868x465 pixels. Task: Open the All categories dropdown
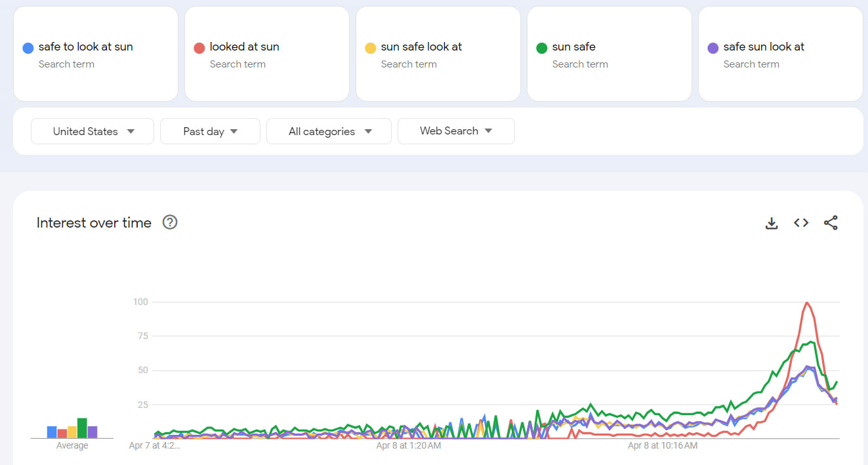(329, 131)
